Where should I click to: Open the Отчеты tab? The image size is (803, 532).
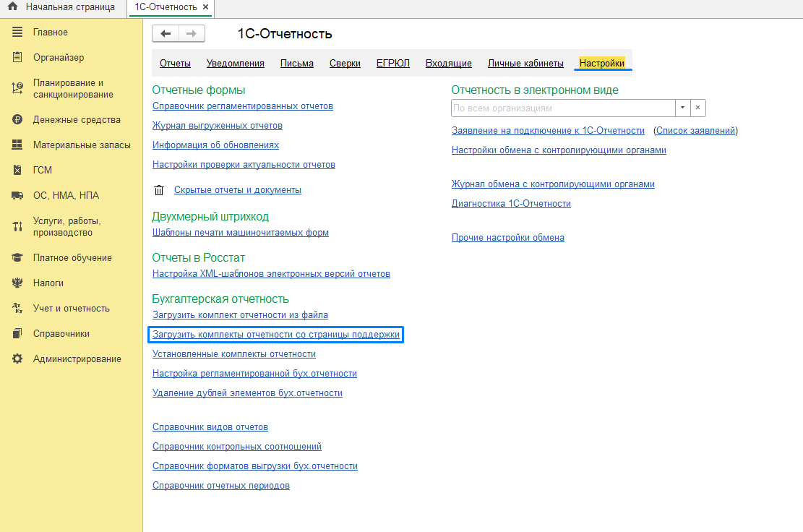(175, 64)
